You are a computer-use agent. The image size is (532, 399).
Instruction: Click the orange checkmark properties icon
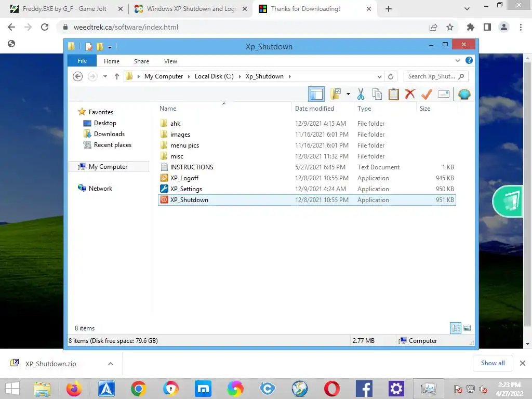coord(427,94)
